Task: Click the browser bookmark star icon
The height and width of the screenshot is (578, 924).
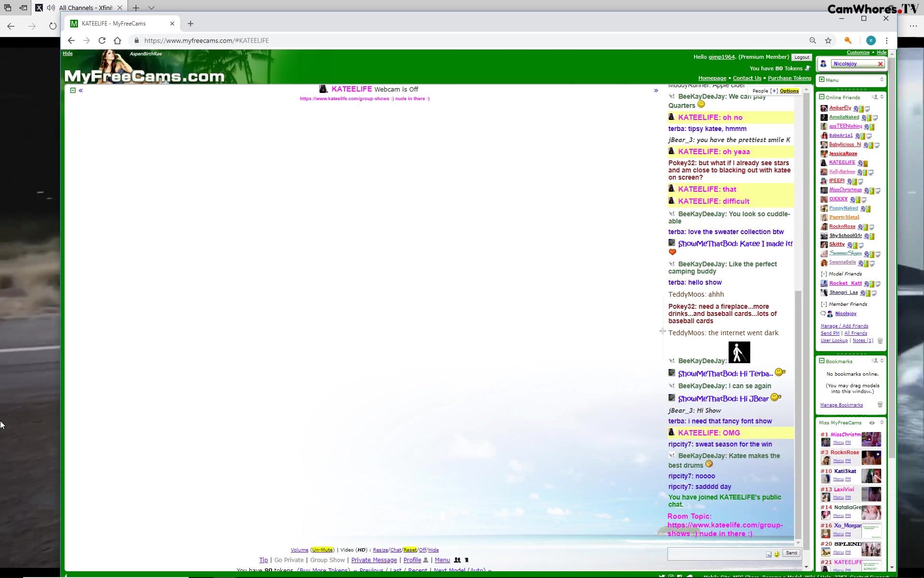Action: (828, 40)
